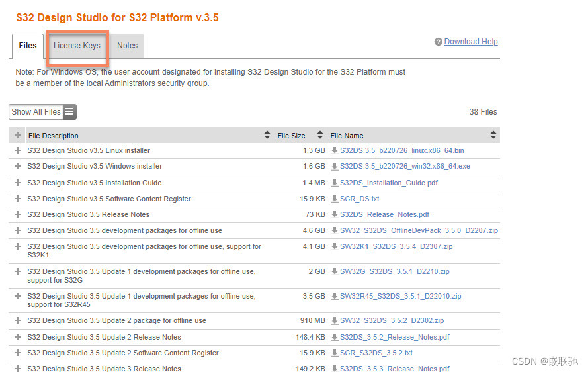This screenshot has width=588, height=372.
Task: Click download arrow icon beside Installation_Guide.pdf
Action: tap(335, 183)
